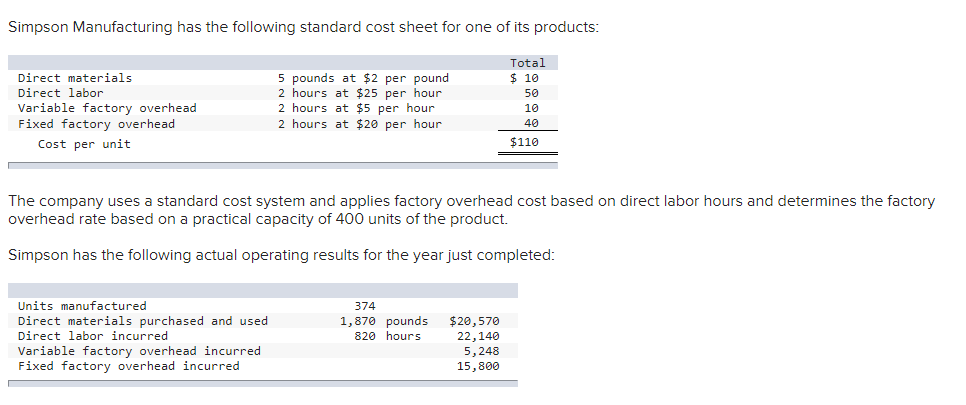
Task: Select "2 hours at $25 per hour" text
Action: 359,93
